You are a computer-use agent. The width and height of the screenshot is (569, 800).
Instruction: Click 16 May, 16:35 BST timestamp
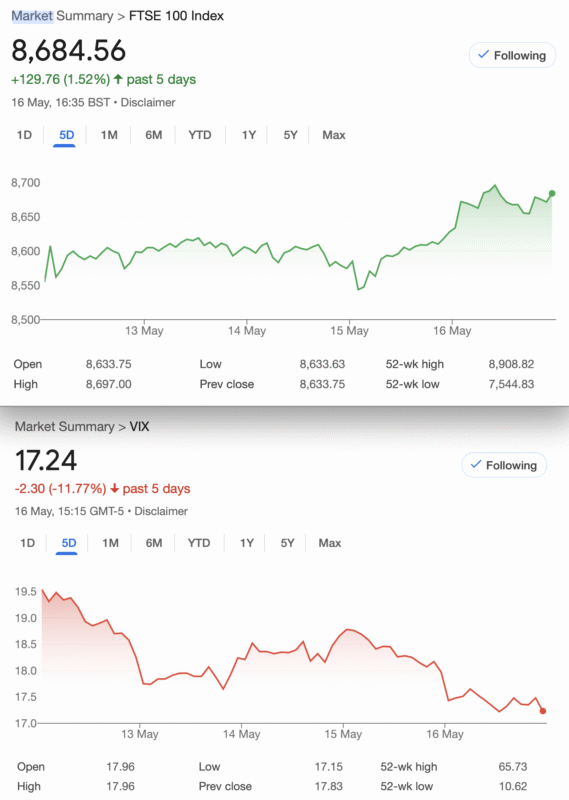[61, 103]
